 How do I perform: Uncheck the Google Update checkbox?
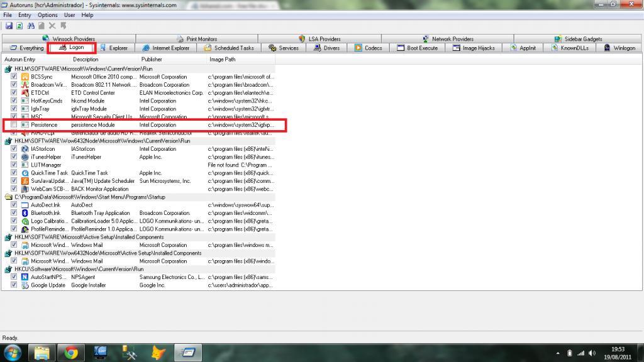coord(14,285)
